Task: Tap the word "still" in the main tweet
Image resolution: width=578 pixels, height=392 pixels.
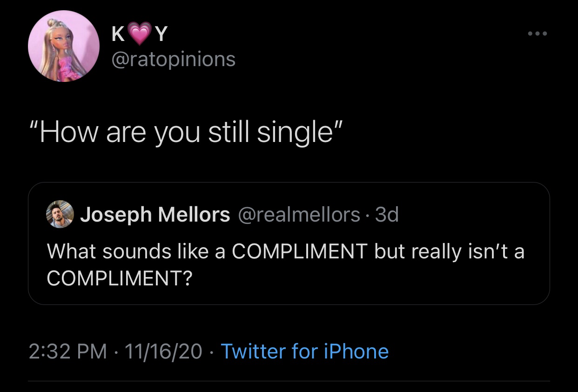Action: [x=229, y=132]
